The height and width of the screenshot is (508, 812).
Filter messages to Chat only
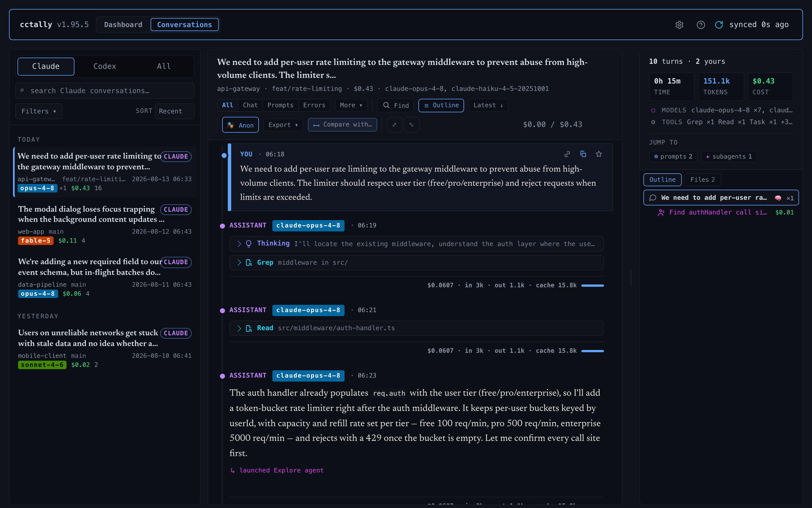(250, 105)
